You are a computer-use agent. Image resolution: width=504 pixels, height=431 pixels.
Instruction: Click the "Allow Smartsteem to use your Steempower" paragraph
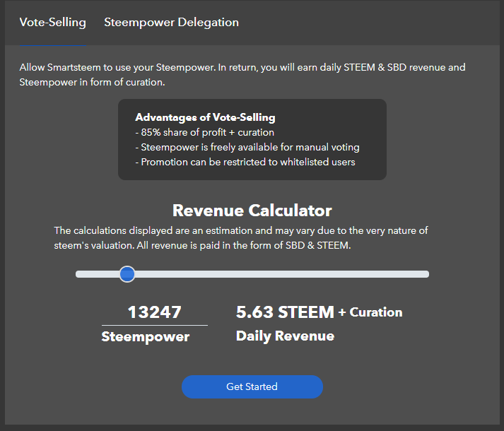[x=242, y=75]
